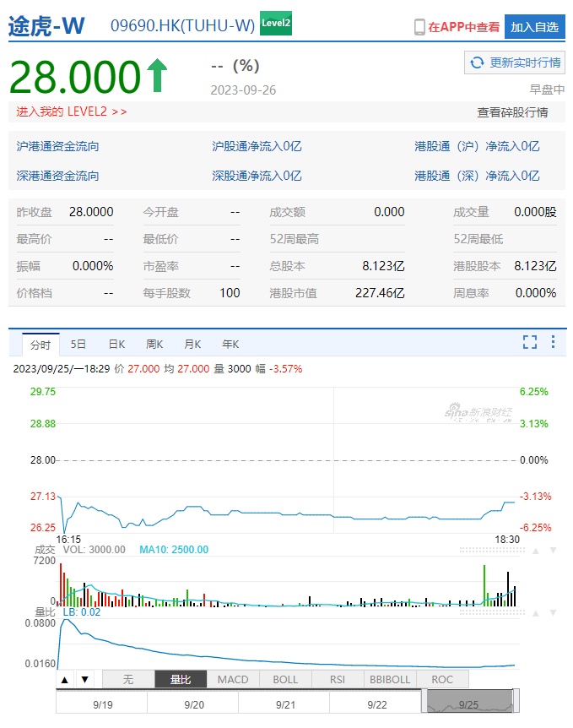Click the date 2023-09-26
The height and width of the screenshot is (728, 573).
pos(243,90)
